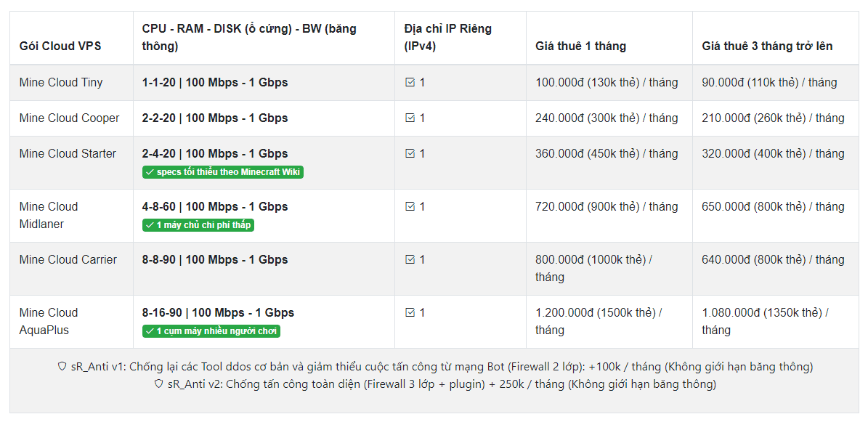
Task: Click the IPv4 check icon in the AquaPlus row
Action: pyautogui.click(x=410, y=313)
